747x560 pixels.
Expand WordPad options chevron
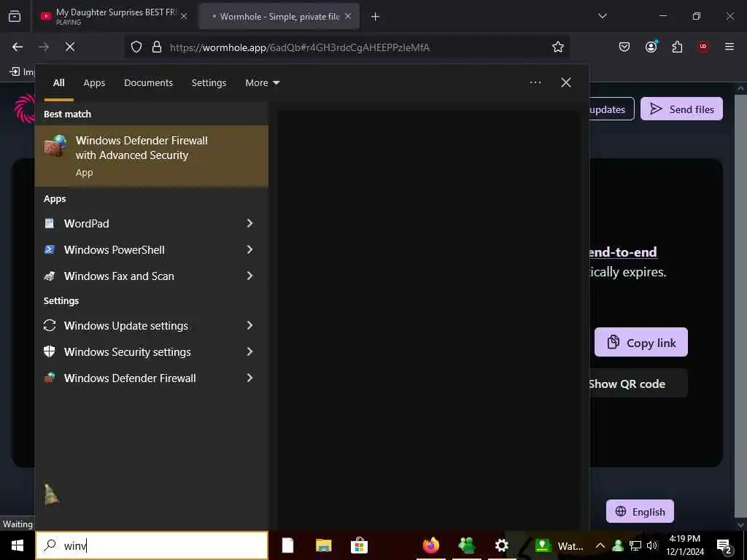(x=249, y=223)
